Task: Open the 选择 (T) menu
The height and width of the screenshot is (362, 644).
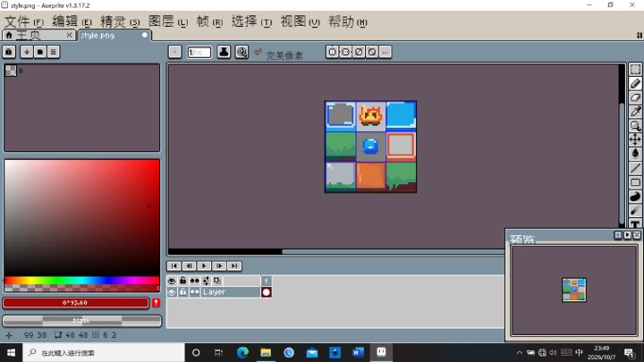Action: coord(251,21)
